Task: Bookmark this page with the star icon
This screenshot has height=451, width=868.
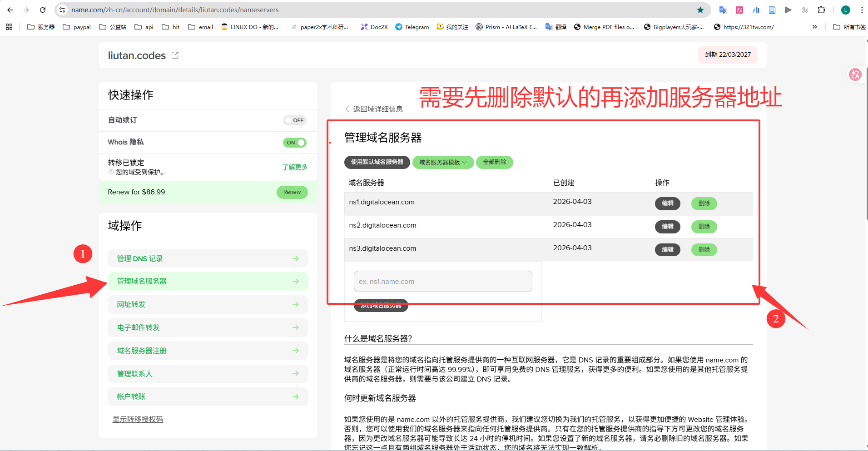Action: pyautogui.click(x=700, y=10)
